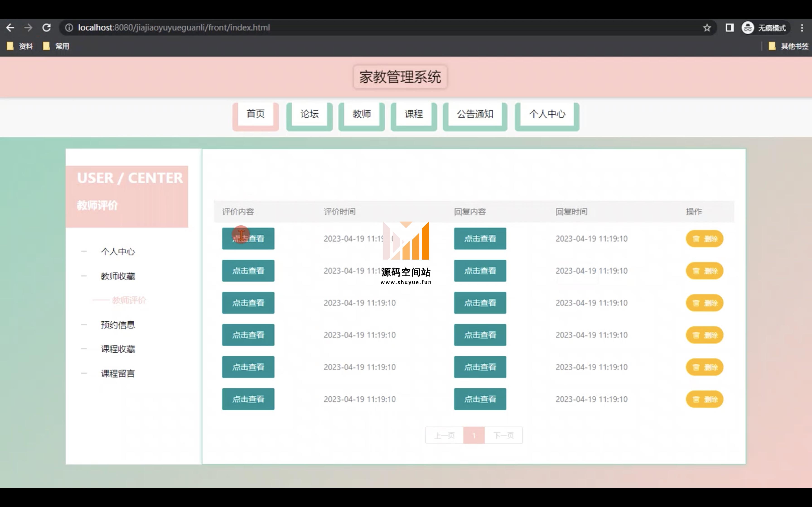812x507 pixels.
Task: Select 课程 navigation tab
Action: 413,114
